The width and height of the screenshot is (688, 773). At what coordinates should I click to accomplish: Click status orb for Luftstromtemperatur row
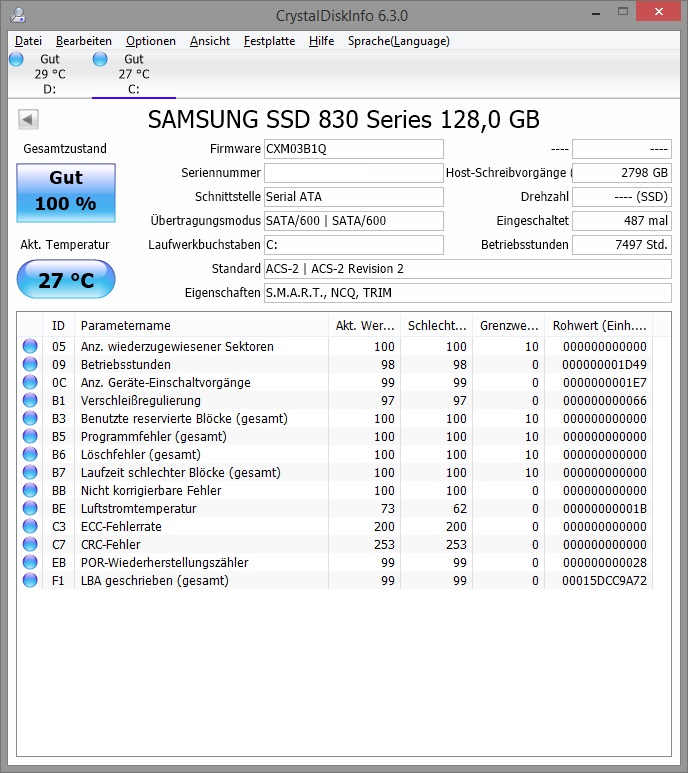pyautogui.click(x=30, y=508)
